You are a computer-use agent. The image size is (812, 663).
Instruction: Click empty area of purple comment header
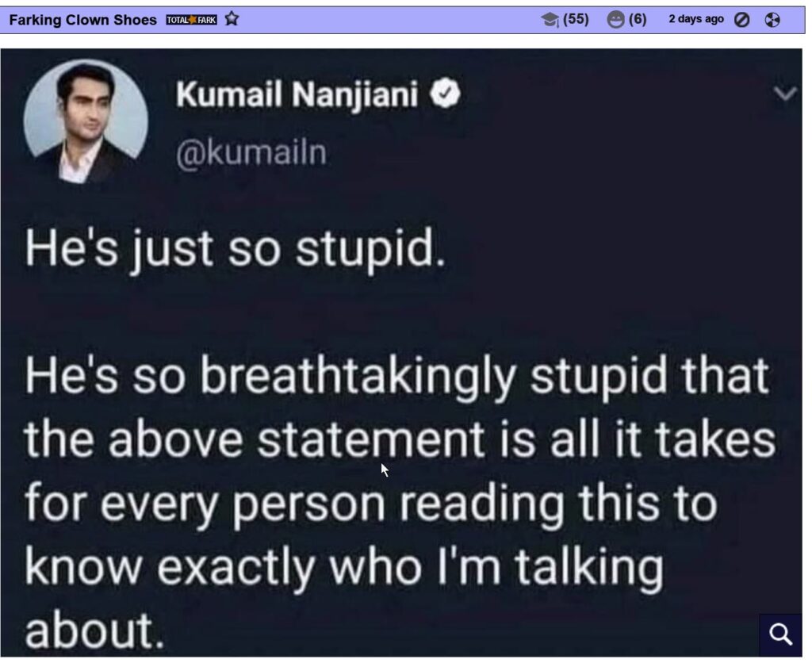pos(381,20)
